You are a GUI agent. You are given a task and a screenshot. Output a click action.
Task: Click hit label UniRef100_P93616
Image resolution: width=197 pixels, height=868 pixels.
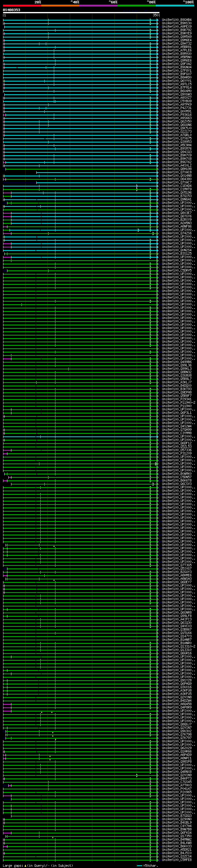pyautogui.click(x=177, y=115)
